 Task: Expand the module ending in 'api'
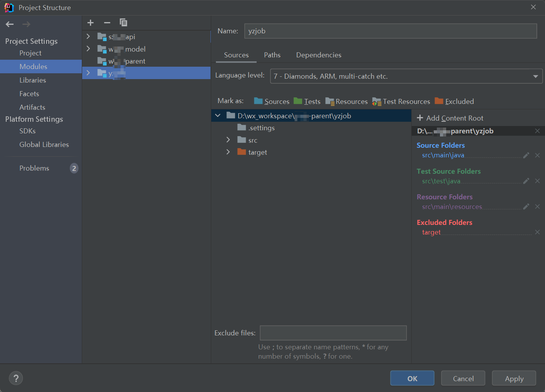(x=88, y=36)
